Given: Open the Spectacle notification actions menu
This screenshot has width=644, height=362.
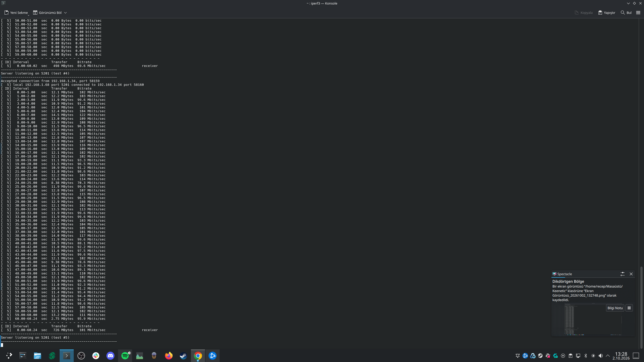Looking at the screenshot, I should coord(629,308).
